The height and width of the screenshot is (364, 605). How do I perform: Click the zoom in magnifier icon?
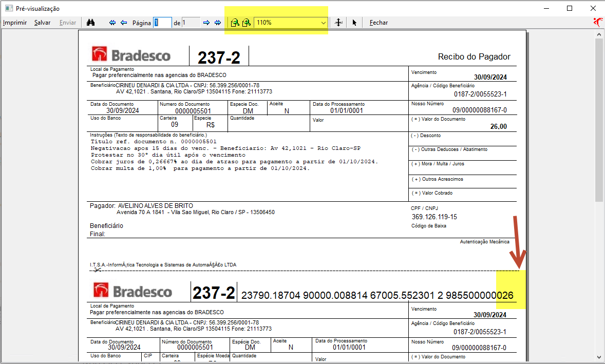(246, 23)
